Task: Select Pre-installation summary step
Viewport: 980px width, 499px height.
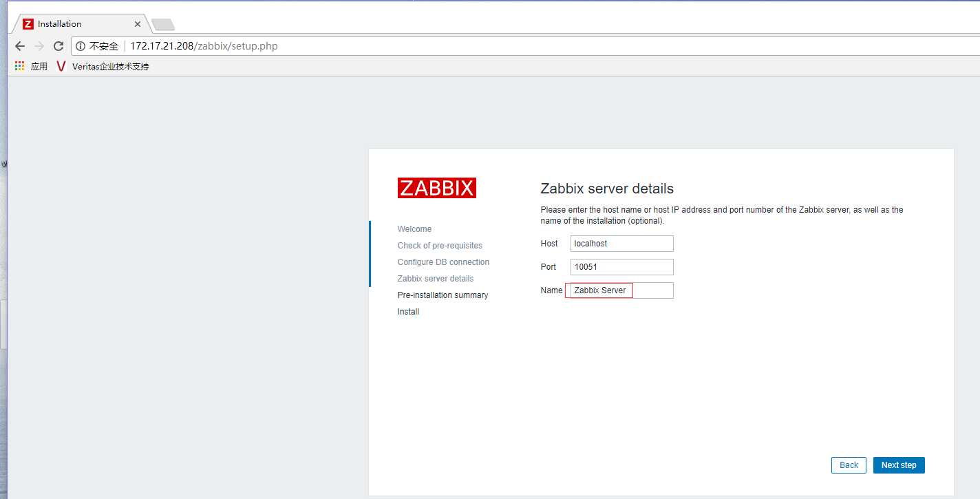Action: point(443,295)
